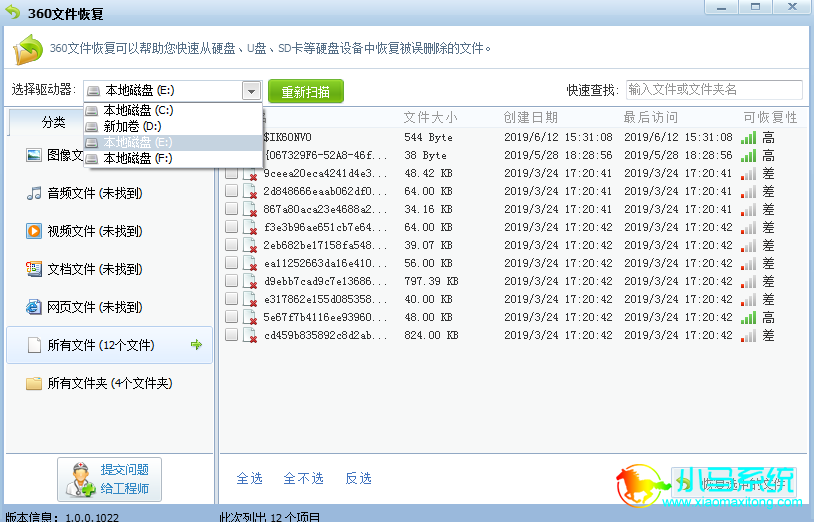Click signal bars icon for $IK6ONVO

[x=748, y=138]
